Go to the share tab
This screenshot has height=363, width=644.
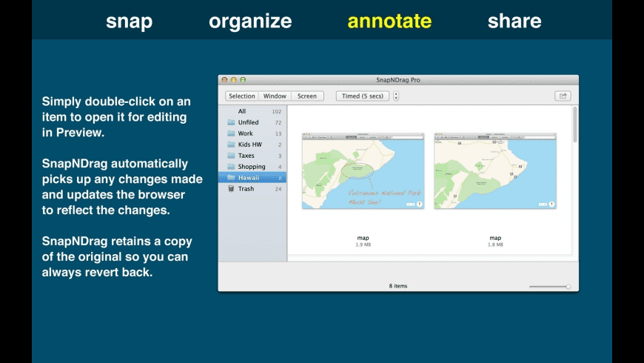point(514,21)
